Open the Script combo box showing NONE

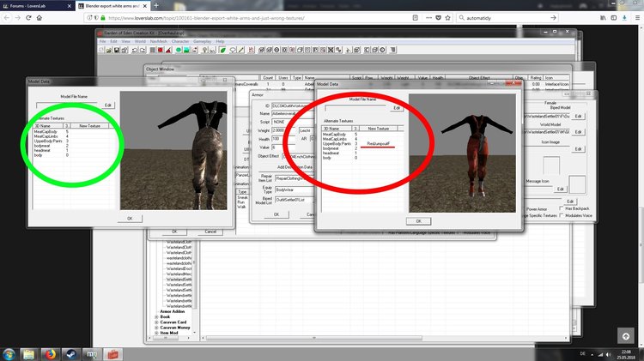(x=293, y=122)
